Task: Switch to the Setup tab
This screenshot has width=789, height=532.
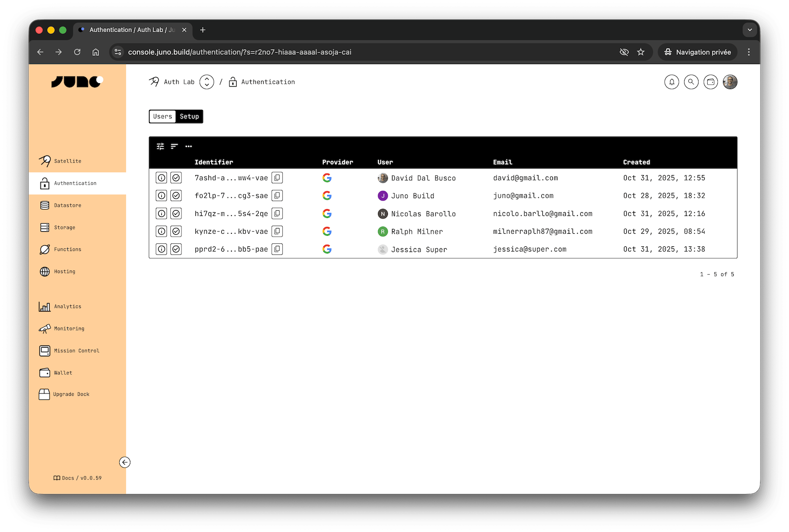Action: [x=189, y=116]
